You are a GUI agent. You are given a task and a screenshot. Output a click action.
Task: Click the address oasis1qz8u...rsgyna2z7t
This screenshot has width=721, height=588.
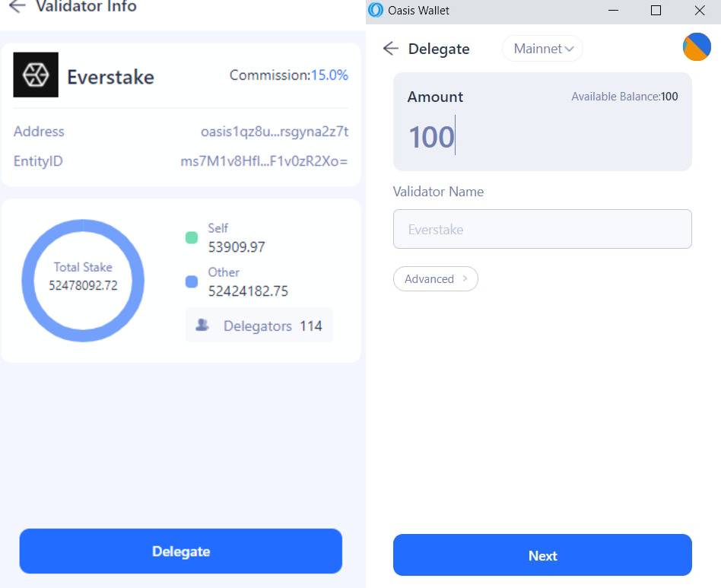click(275, 132)
